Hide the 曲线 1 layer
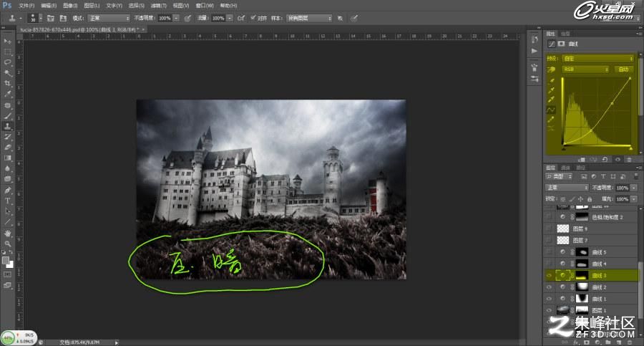The width and height of the screenshot is (644, 346). [x=549, y=299]
